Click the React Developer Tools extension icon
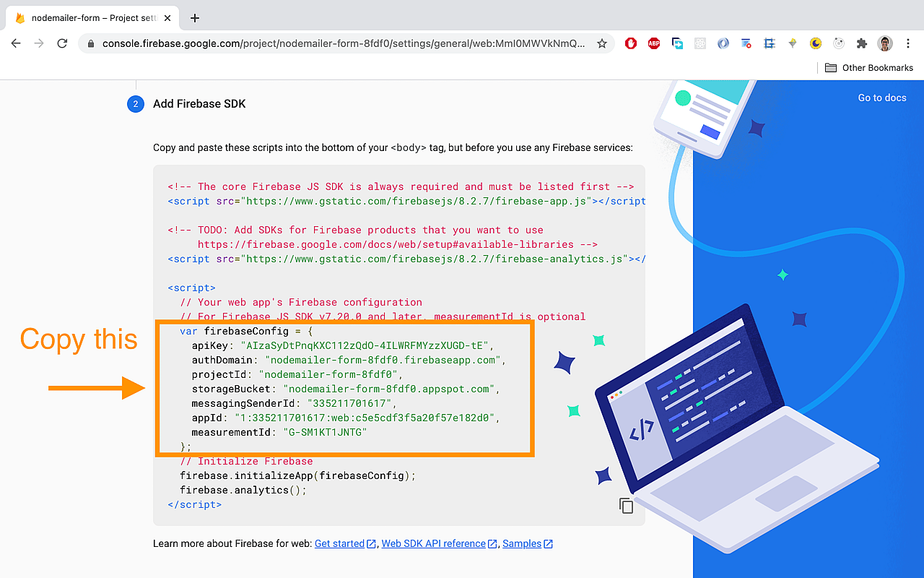The width and height of the screenshot is (924, 578). [700, 43]
